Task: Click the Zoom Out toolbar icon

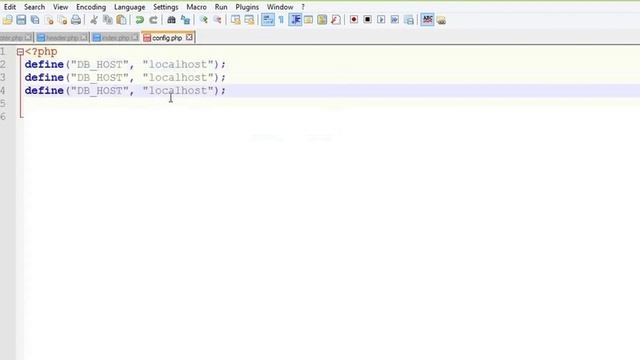Action: [217, 20]
